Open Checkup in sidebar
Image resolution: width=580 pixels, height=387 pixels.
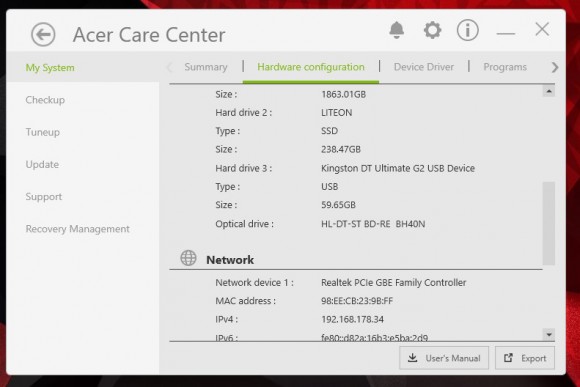point(45,100)
